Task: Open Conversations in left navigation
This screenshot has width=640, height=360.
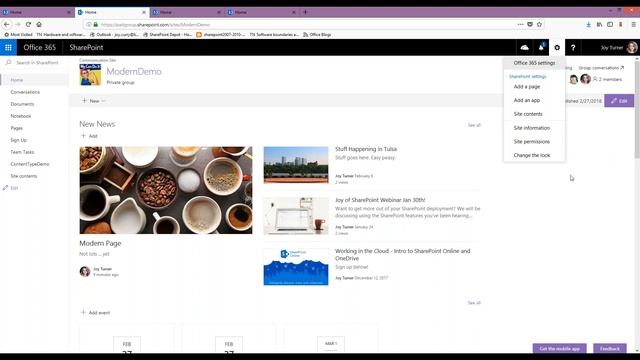Action: point(25,92)
